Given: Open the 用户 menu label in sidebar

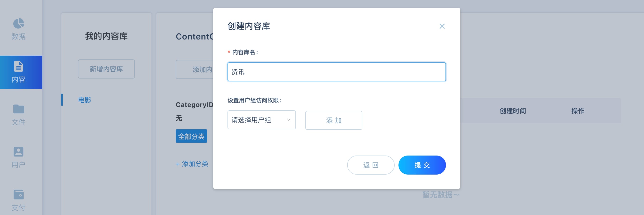Looking at the screenshot, I should (x=19, y=165).
